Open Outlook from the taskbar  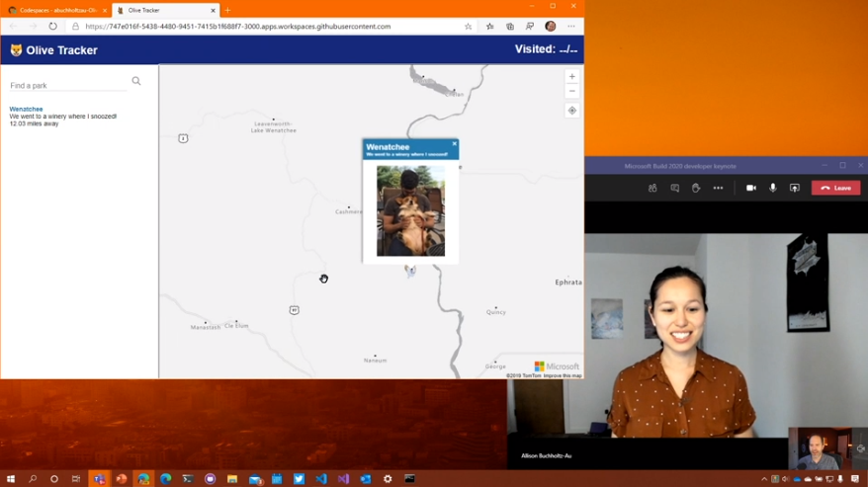pyautogui.click(x=366, y=479)
